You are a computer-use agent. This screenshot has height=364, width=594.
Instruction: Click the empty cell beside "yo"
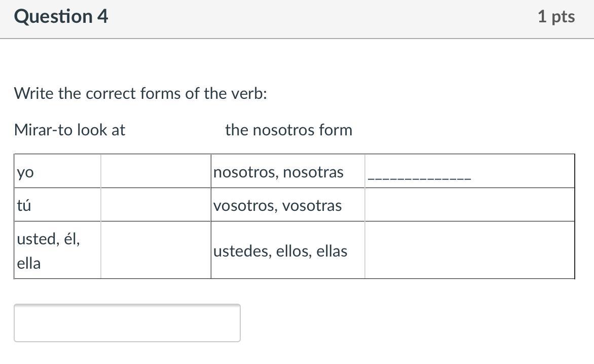(156, 171)
